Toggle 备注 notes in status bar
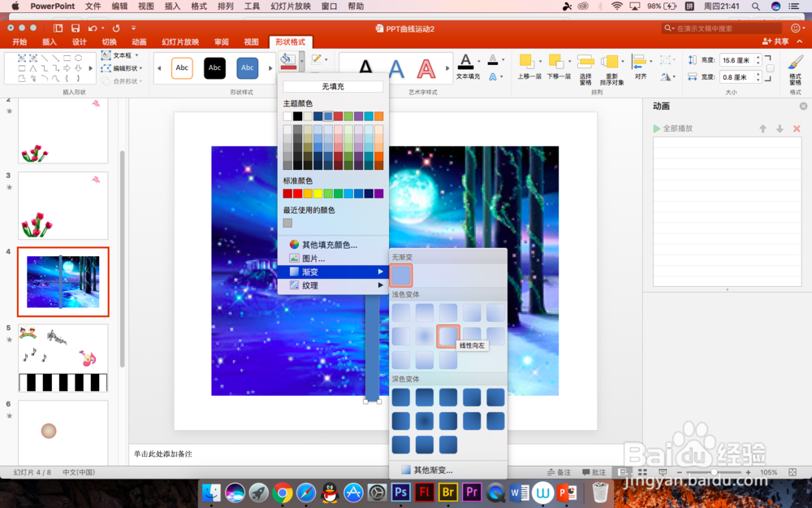 pyautogui.click(x=559, y=472)
